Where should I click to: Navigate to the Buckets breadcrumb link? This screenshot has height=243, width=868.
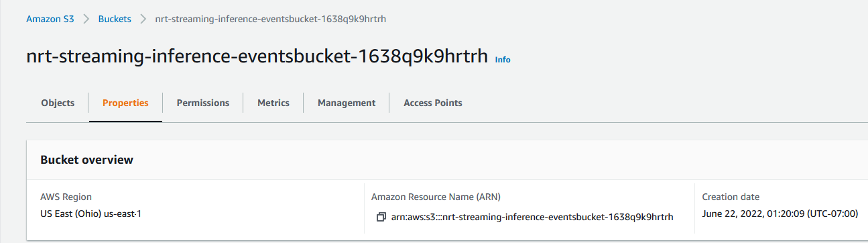pyautogui.click(x=115, y=19)
